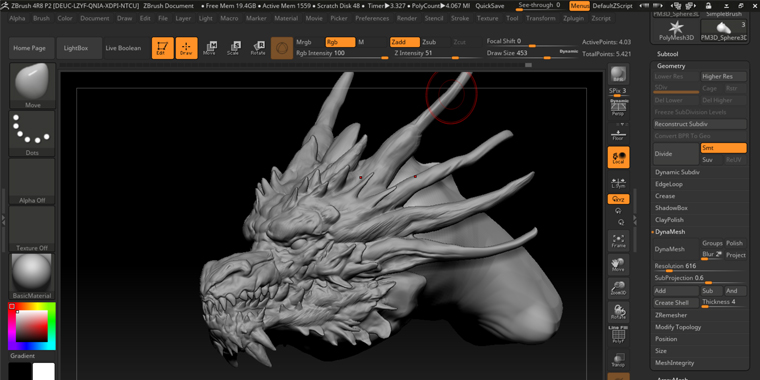The height and width of the screenshot is (380, 760).
Task: Toggle the Smt smoothing option
Action: click(723, 148)
